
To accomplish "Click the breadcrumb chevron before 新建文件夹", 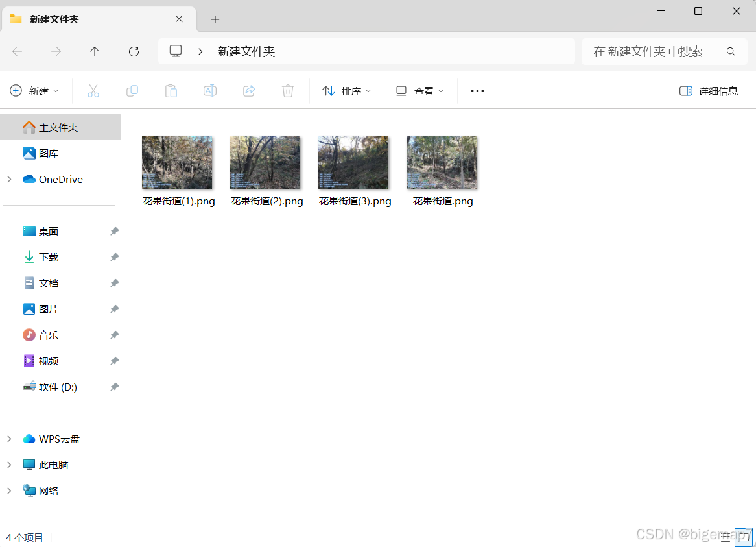I will 200,52.
